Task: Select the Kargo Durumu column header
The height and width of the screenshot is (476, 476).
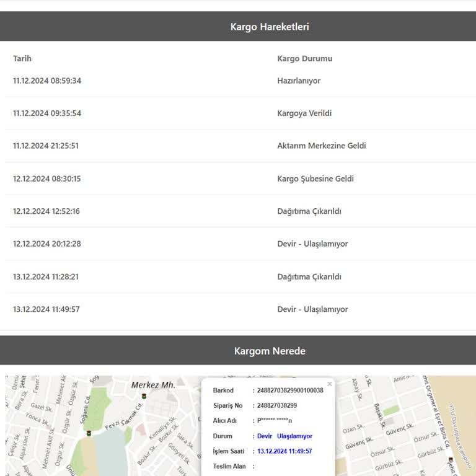Action: [305, 58]
